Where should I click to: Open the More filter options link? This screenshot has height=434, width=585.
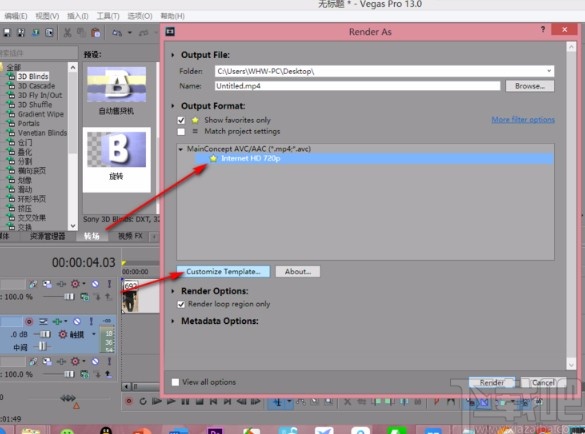(523, 120)
